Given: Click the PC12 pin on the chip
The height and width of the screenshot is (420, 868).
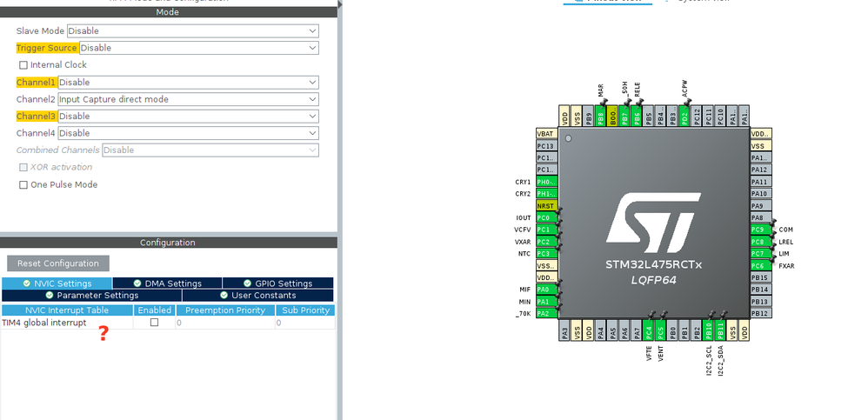Looking at the screenshot, I should coord(697,116).
